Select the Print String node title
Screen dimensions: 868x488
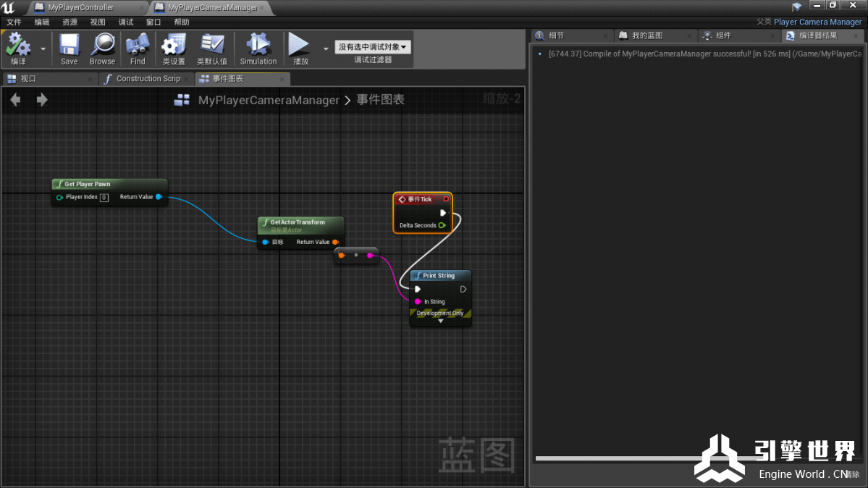pyautogui.click(x=439, y=275)
